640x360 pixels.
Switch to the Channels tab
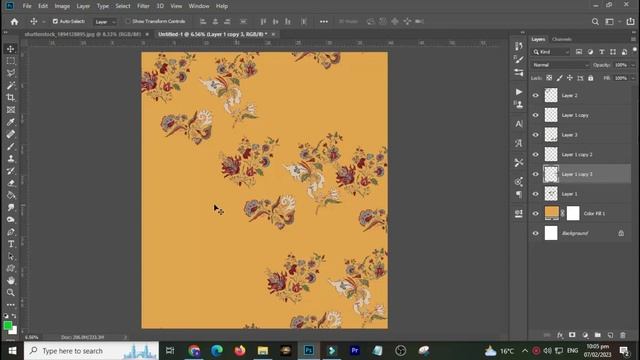coord(562,39)
